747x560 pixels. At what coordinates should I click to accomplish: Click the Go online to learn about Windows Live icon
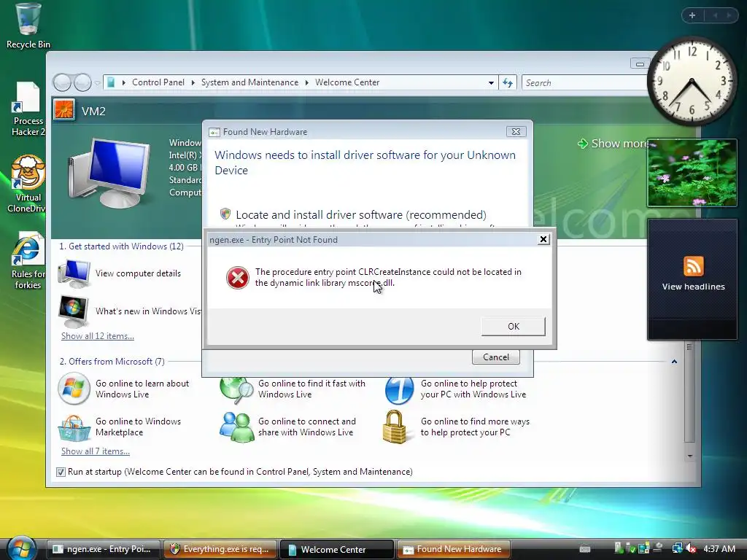[x=74, y=389]
